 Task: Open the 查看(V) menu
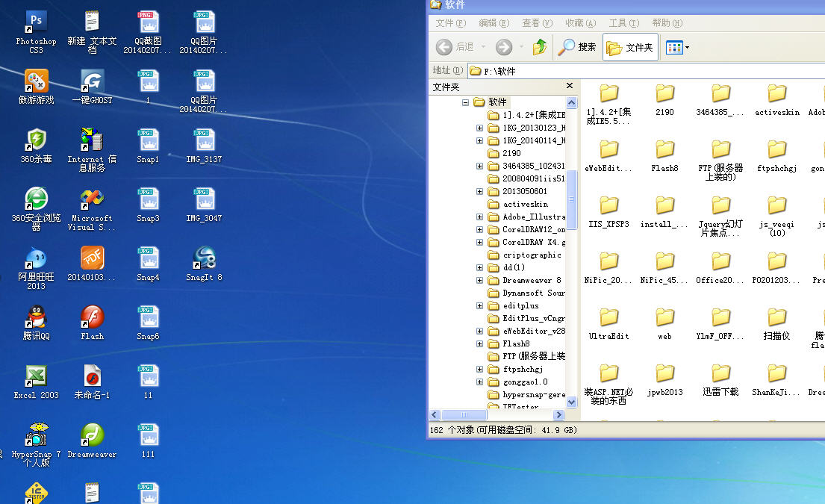click(537, 23)
